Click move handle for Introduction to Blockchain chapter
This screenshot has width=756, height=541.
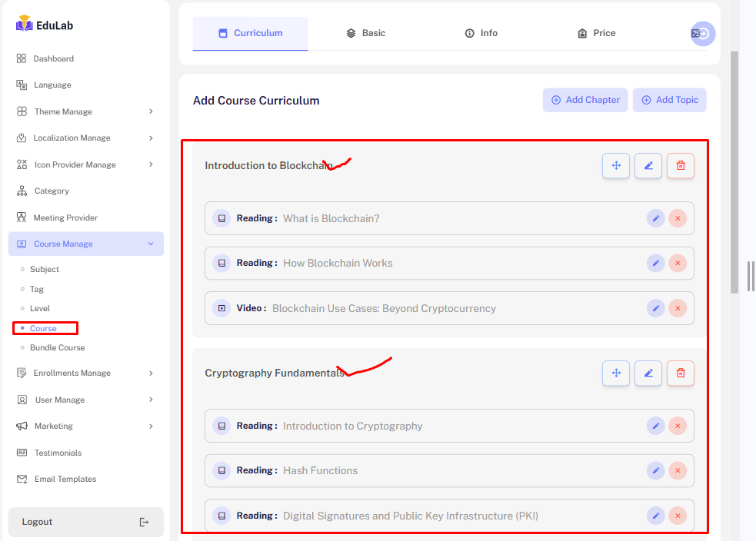pyautogui.click(x=616, y=166)
